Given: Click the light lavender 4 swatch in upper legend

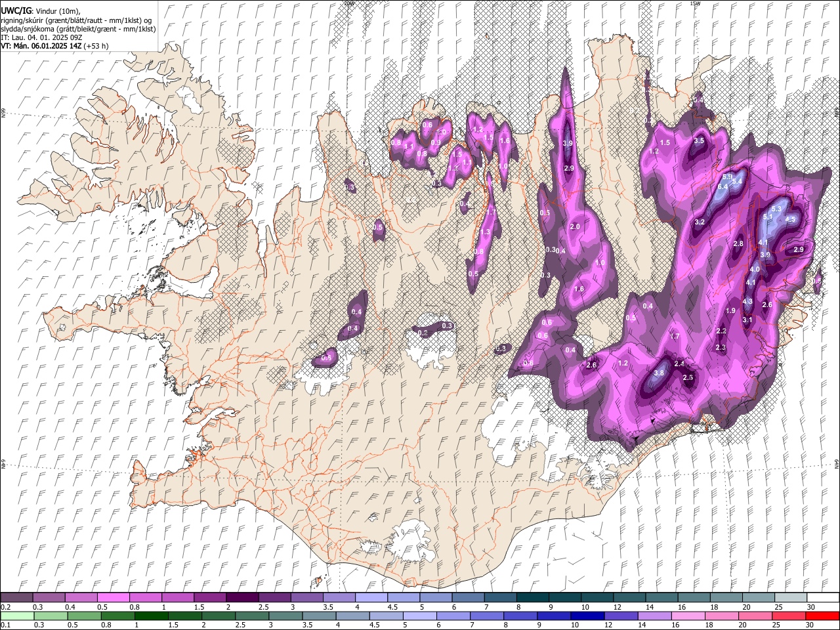Looking at the screenshot, I should tap(371, 598).
